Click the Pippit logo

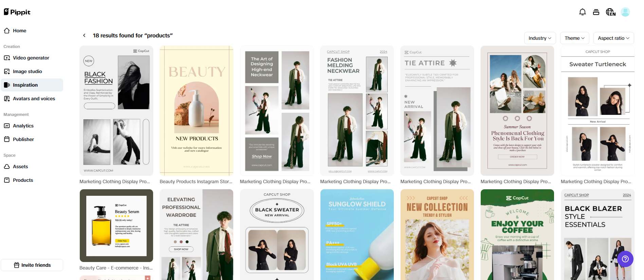pos(17,12)
